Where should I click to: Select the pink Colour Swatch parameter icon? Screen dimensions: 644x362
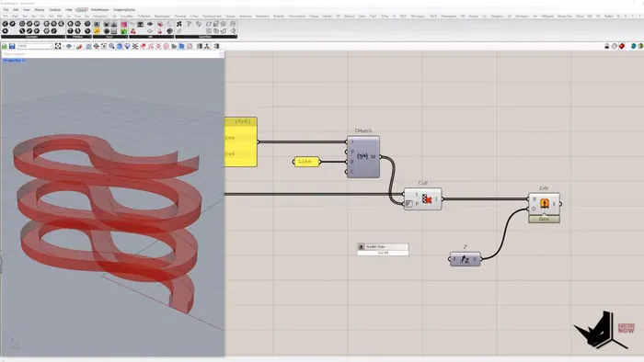point(123,24)
